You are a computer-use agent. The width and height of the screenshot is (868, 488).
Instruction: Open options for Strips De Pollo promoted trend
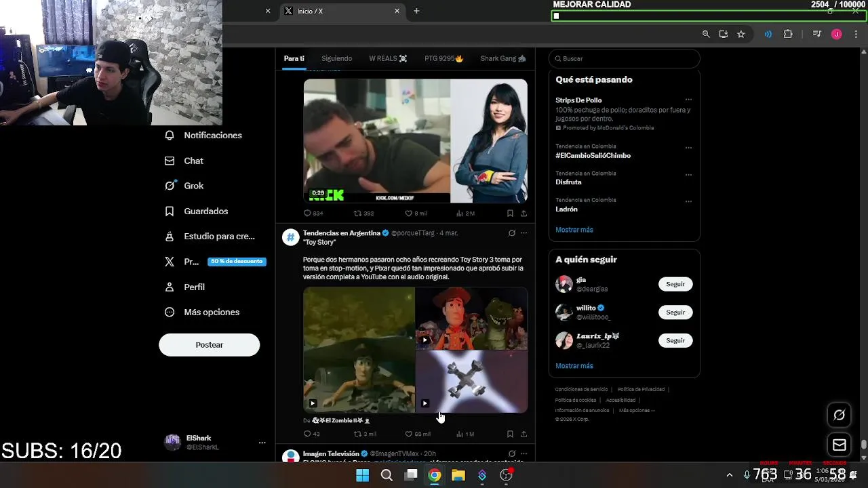(x=688, y=100)
